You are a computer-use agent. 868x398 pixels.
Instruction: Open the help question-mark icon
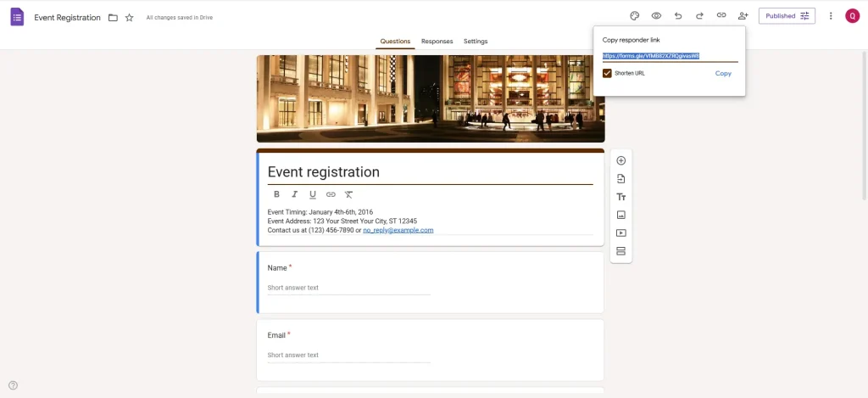(x=14, y=385)
